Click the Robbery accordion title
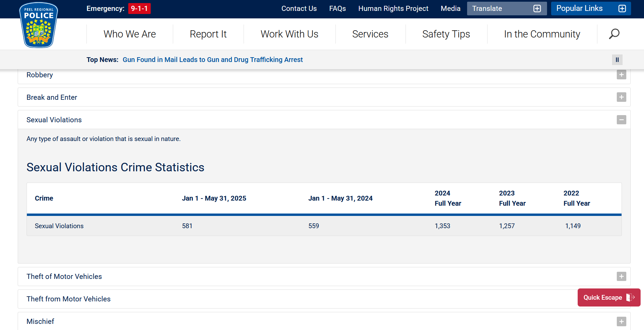644x330 pixels. tap(40, 75)
